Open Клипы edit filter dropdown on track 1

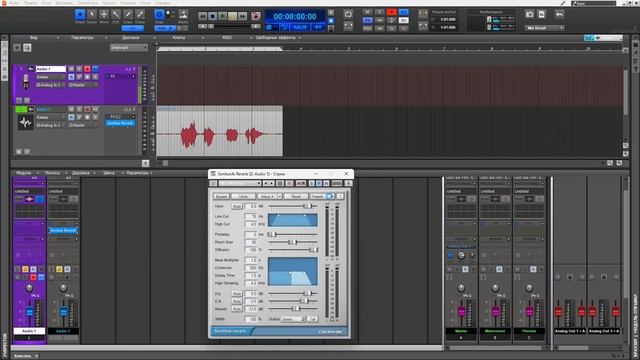pos(51,77)
